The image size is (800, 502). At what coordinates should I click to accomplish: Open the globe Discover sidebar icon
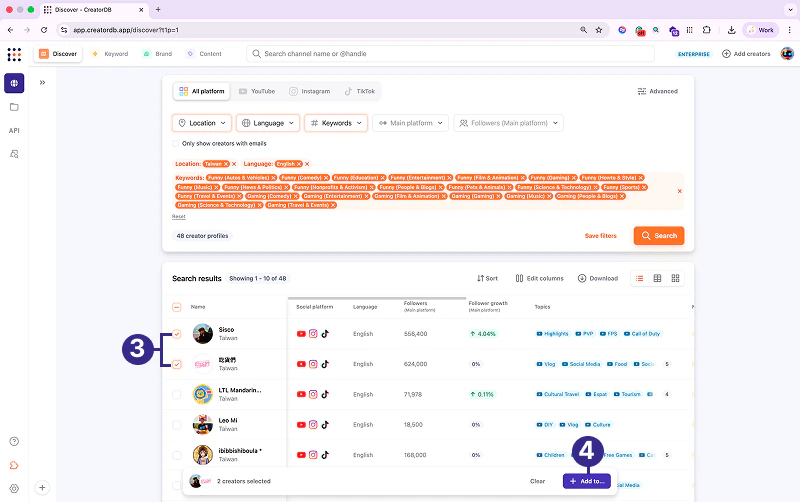pos(14,83)
